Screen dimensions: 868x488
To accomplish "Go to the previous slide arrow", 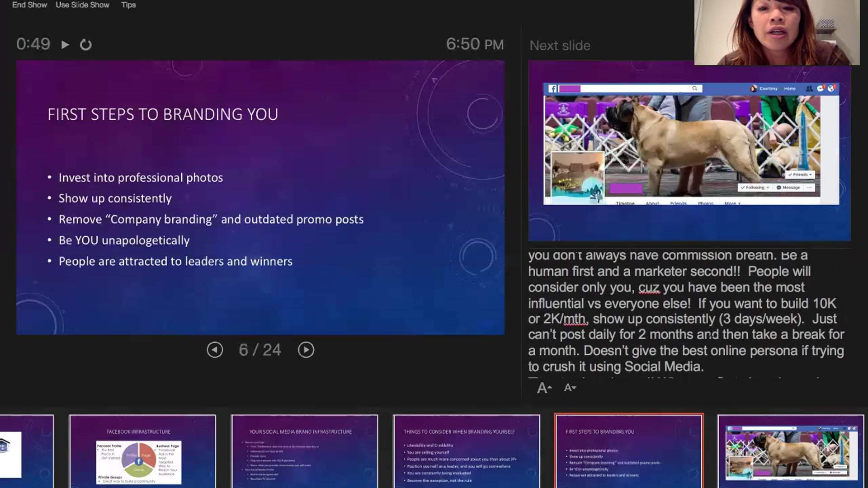I will pyautogui.click(x=215, y=350).
